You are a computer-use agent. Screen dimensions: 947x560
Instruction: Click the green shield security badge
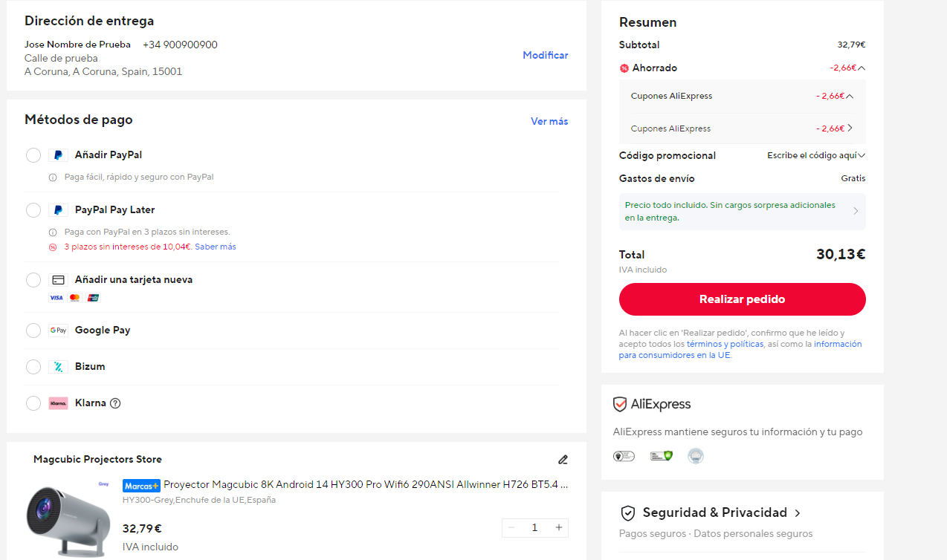coord(661,456)
